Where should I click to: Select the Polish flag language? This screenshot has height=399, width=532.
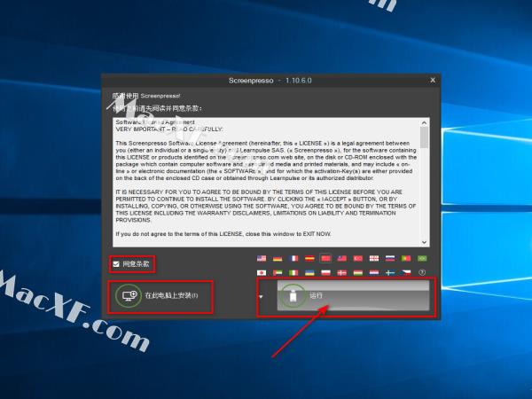(x=325, y=273)
